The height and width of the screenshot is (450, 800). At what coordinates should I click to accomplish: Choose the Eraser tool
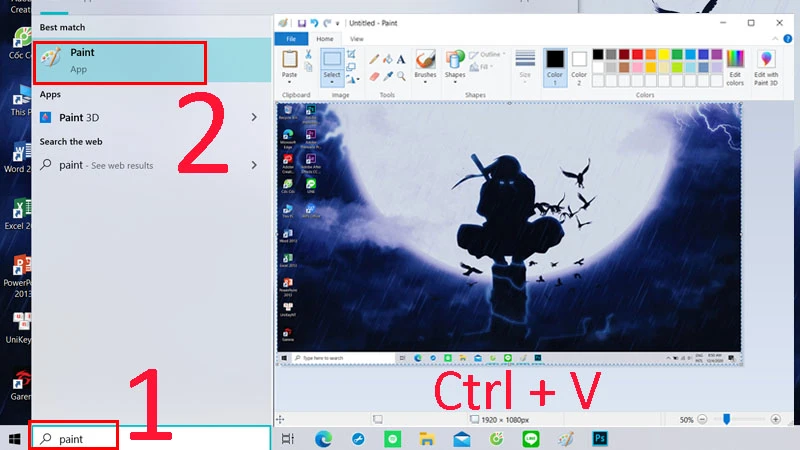pyautogui.click(x=374, y=75)
